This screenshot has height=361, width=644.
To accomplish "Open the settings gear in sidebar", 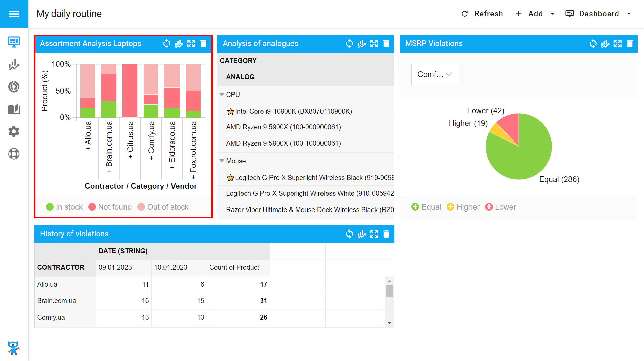I will pos(14,131).
